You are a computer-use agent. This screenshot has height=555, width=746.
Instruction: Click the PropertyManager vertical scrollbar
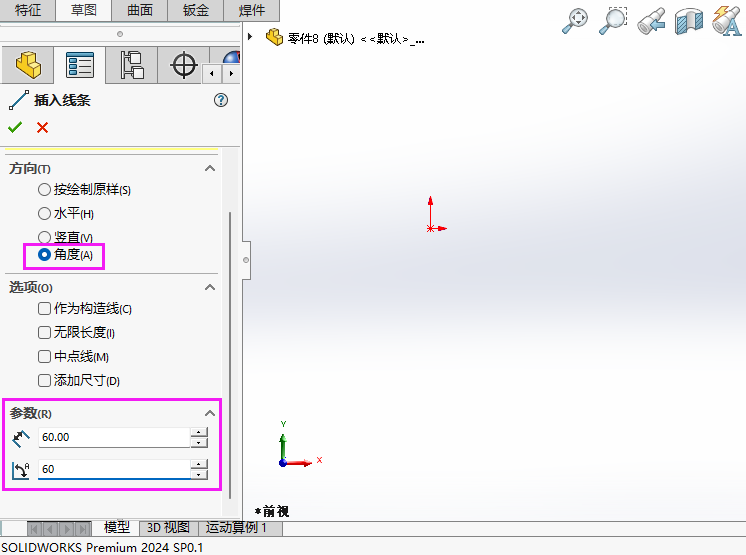(230, 355)
